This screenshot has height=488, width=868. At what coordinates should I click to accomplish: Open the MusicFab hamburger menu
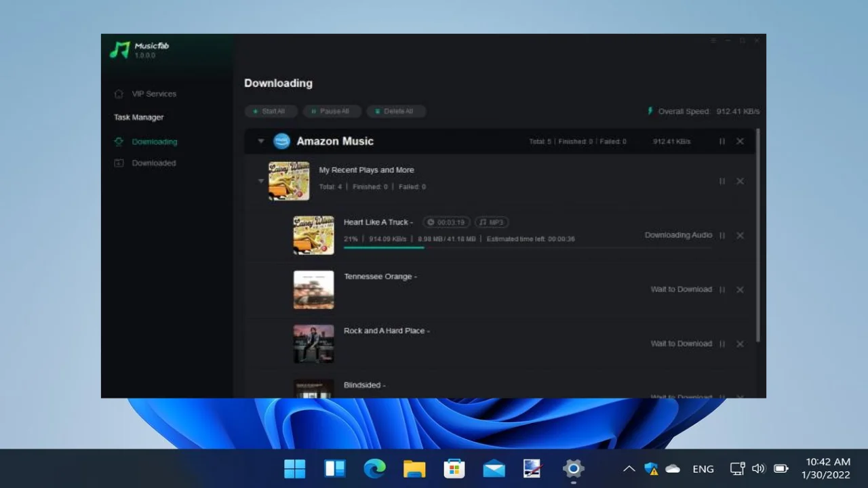pos(713,41)
